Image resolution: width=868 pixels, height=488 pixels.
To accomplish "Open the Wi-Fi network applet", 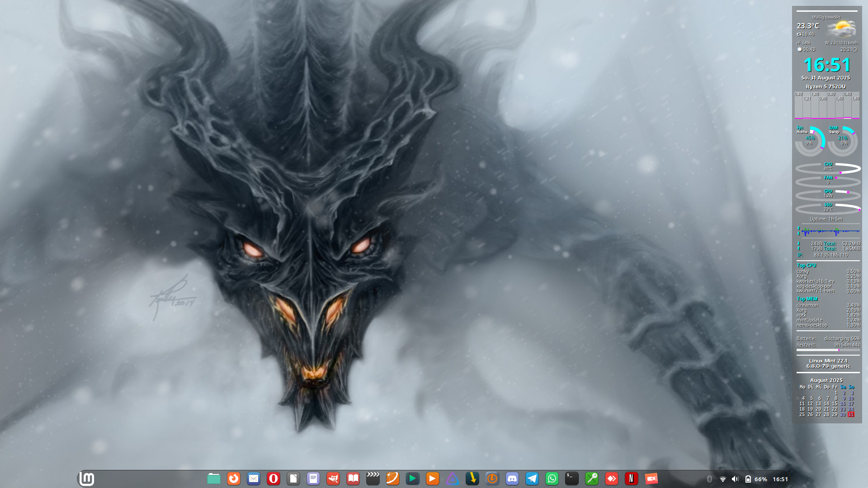I will (x=722, y=479).
